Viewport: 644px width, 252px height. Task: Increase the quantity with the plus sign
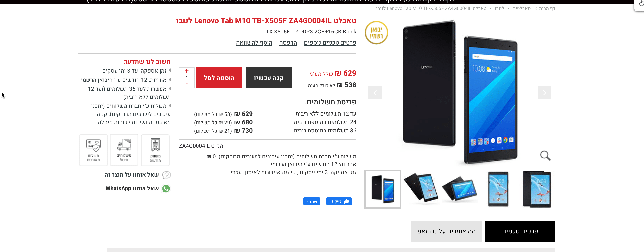tap(187, 71)
